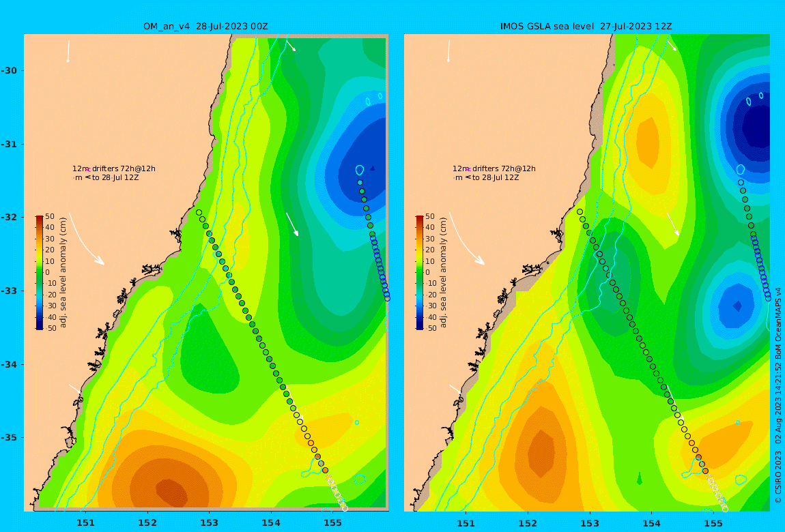This screenshot has width=785, height=532.
Task: Click the magenta drifter marker in the left legend
Action: click(x=87, y=170)
